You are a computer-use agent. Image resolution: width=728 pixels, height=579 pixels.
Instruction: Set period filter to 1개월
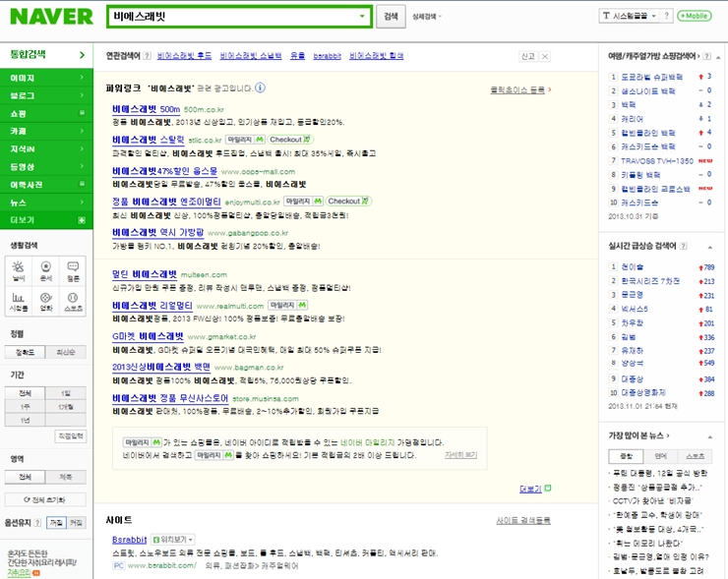point(66,407)
